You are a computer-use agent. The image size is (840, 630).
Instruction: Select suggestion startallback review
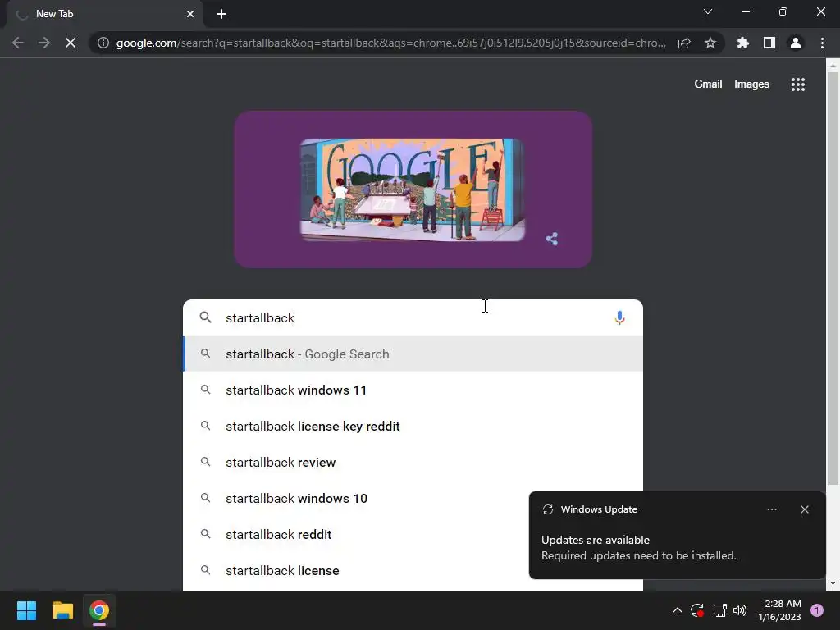click(x=413, y=463)
